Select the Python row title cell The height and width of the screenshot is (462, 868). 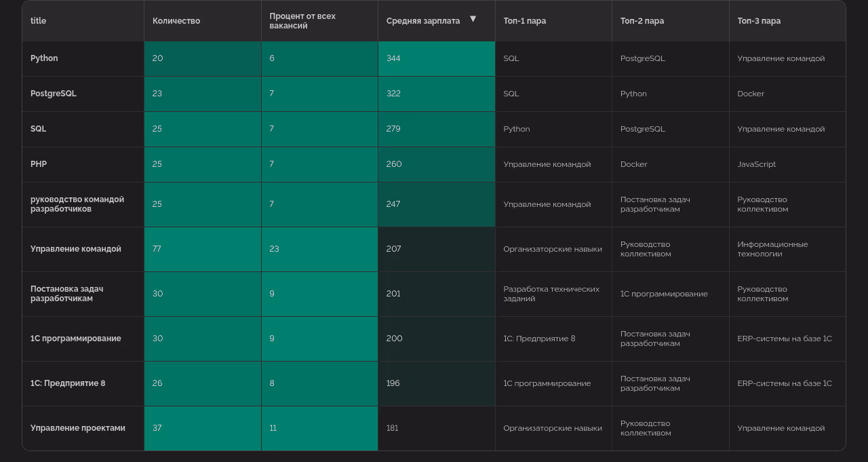pos(45,58)
